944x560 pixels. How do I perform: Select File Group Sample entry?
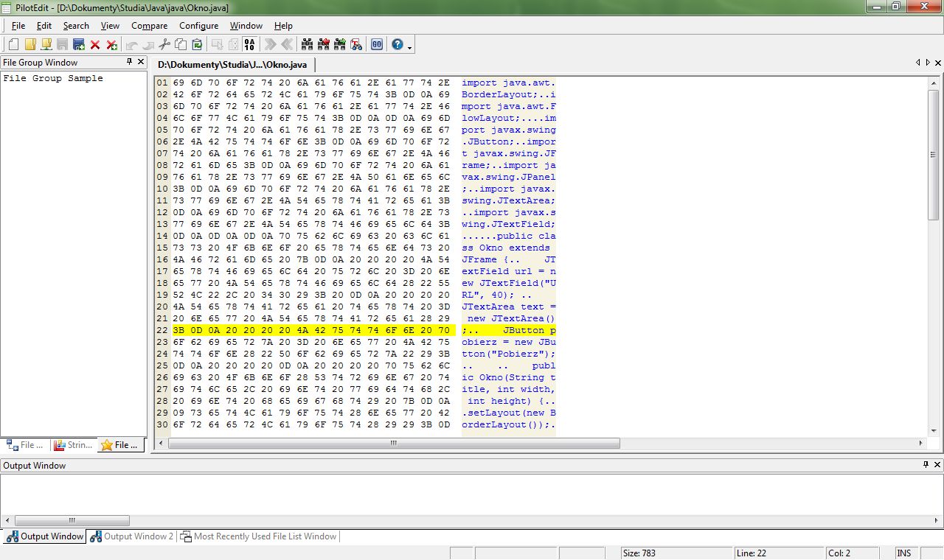pos(53,78)
